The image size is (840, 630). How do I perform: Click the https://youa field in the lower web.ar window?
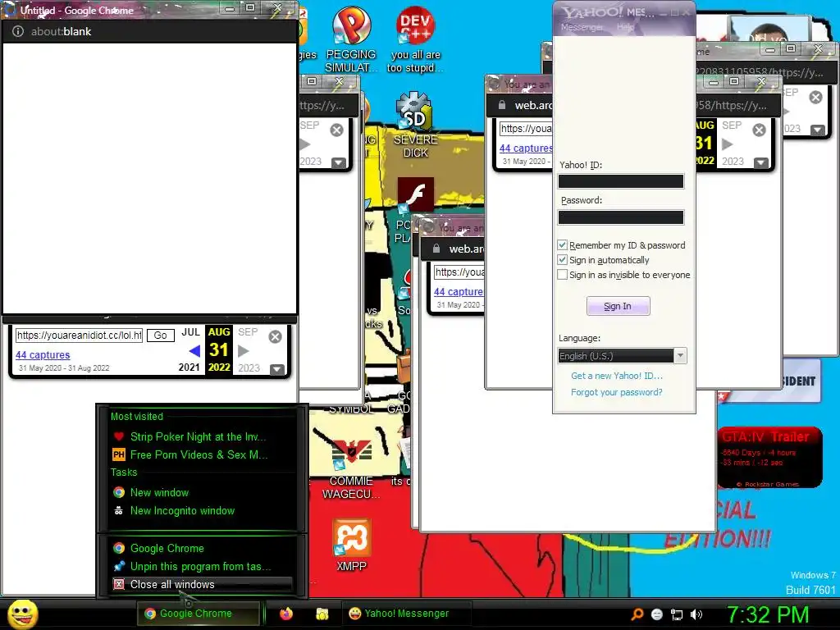click(459, 272)
